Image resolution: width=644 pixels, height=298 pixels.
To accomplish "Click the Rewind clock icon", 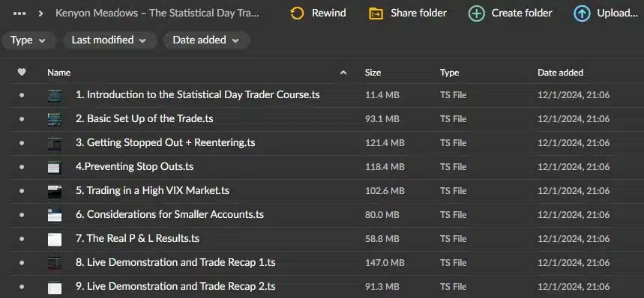I will click(297, 13).
